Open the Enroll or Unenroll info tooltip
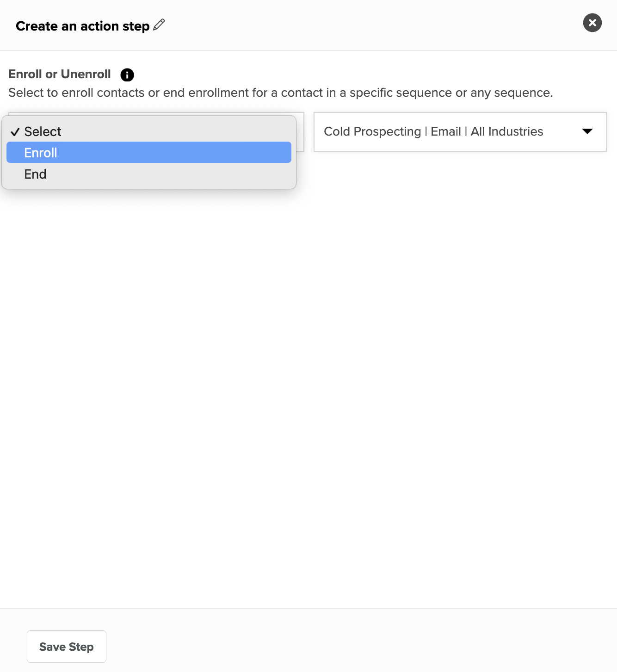This screenshot has height=672, width=617. 127,75
